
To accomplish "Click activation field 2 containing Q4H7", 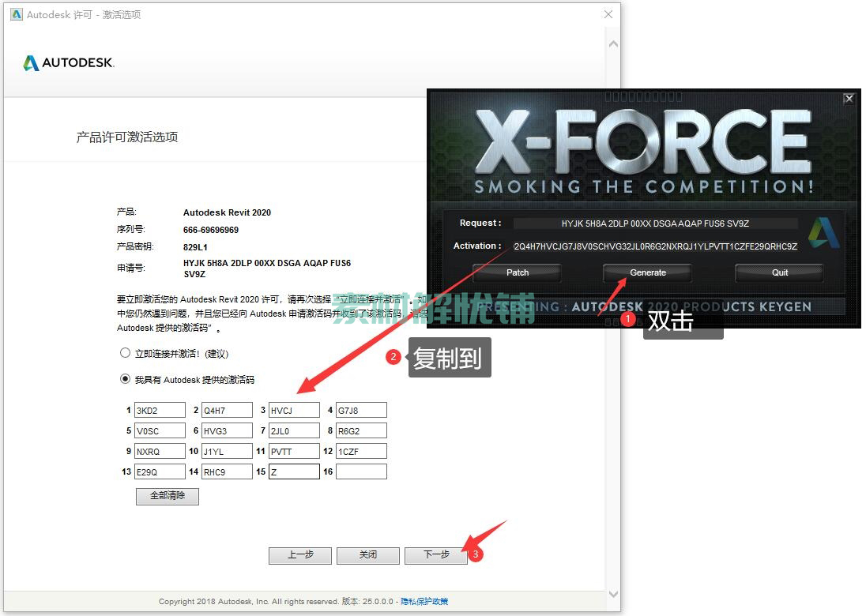I will pos(227,410).
